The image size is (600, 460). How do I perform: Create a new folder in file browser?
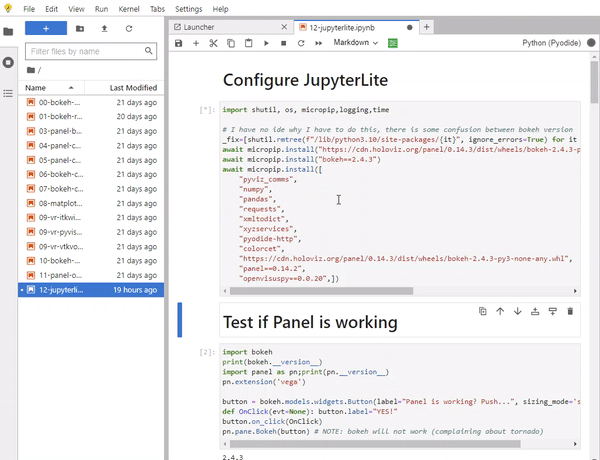80,28
